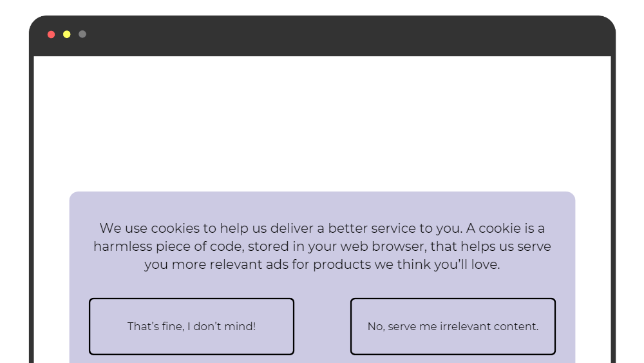Screen dimensions: 644x363
Task: Click the "I don't mind!" button label
Action: (222, 326)
